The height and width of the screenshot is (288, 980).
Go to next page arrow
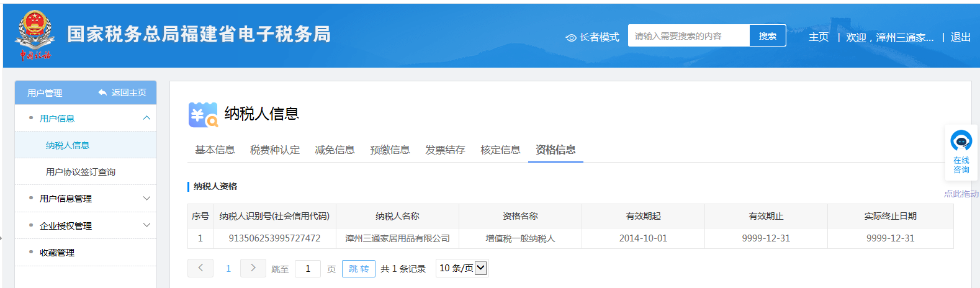[x=253, y=268]
